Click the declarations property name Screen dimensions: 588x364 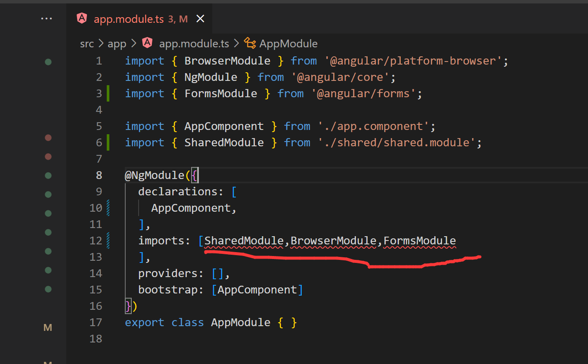click(x=178, y=192)
